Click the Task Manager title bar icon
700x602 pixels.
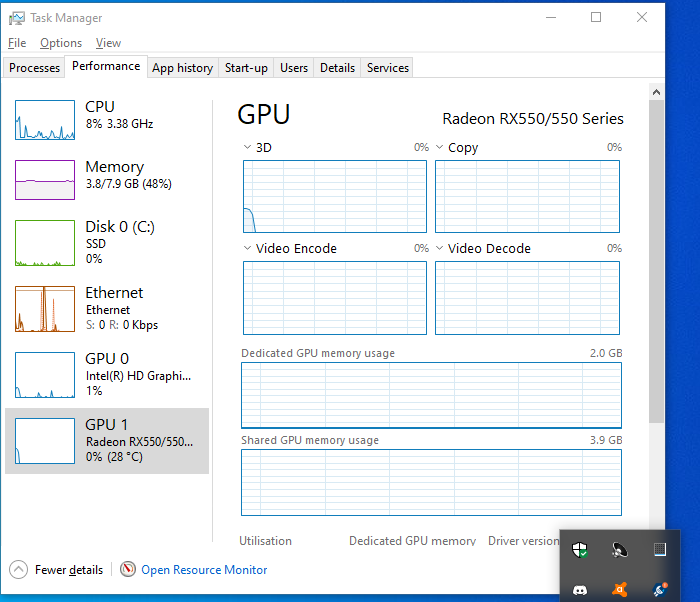[x=17, y=18]
